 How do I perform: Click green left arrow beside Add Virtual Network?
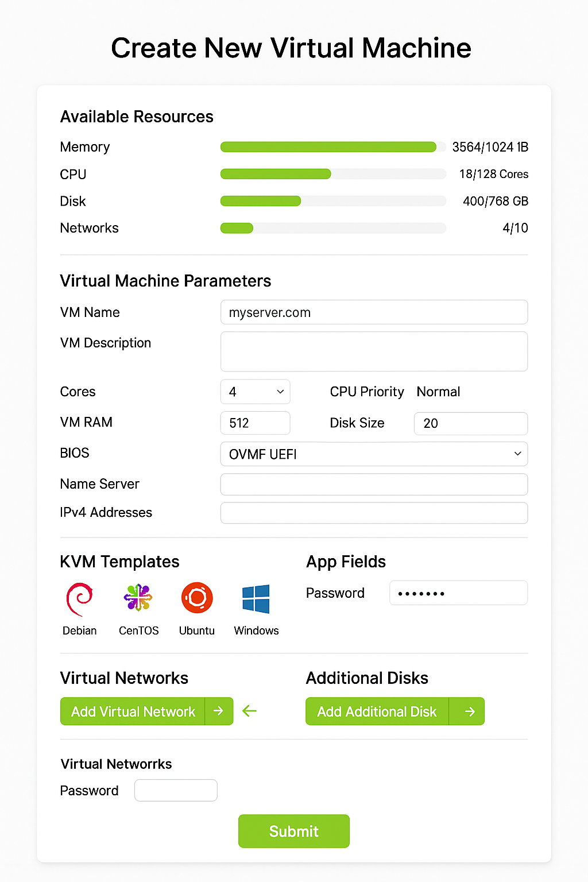coord(249,711)
